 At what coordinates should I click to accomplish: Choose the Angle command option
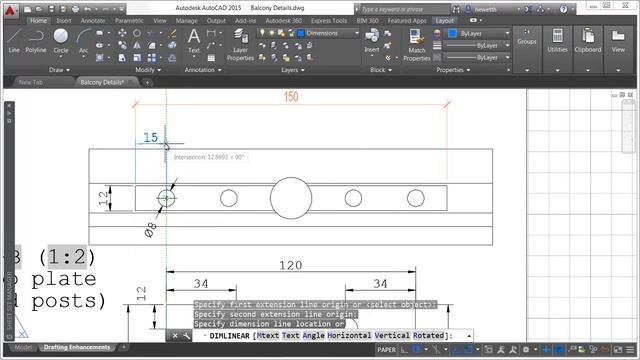point(313,336)
